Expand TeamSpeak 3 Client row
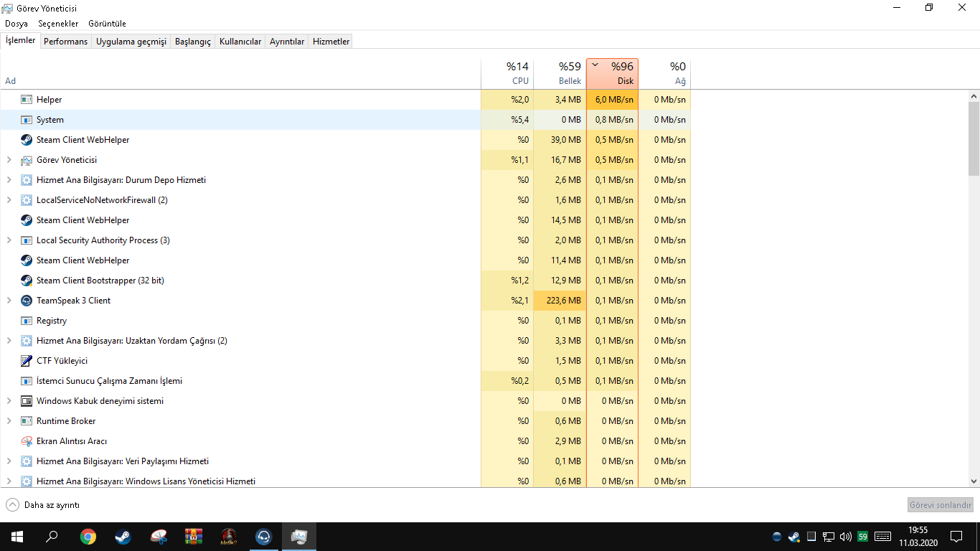 pyautogui.click(x=9, y=301)
